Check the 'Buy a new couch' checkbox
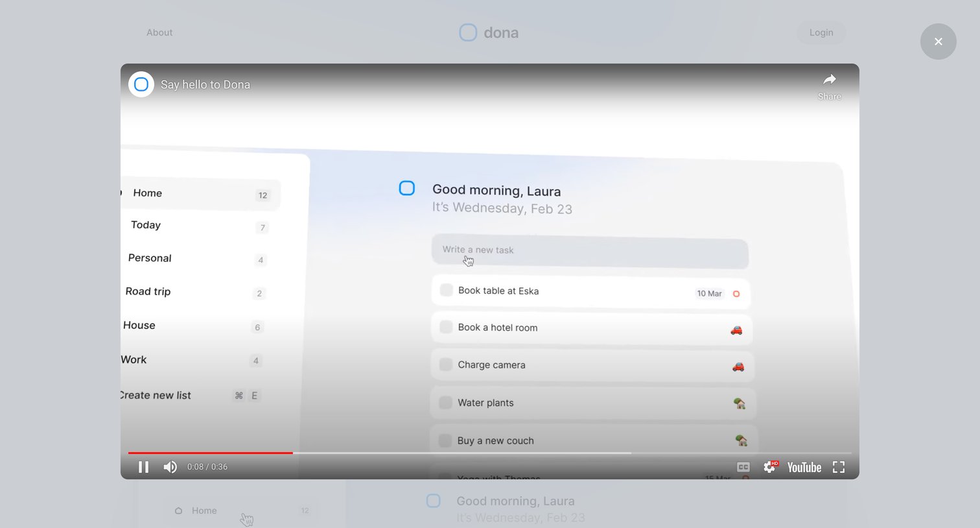 445,440
